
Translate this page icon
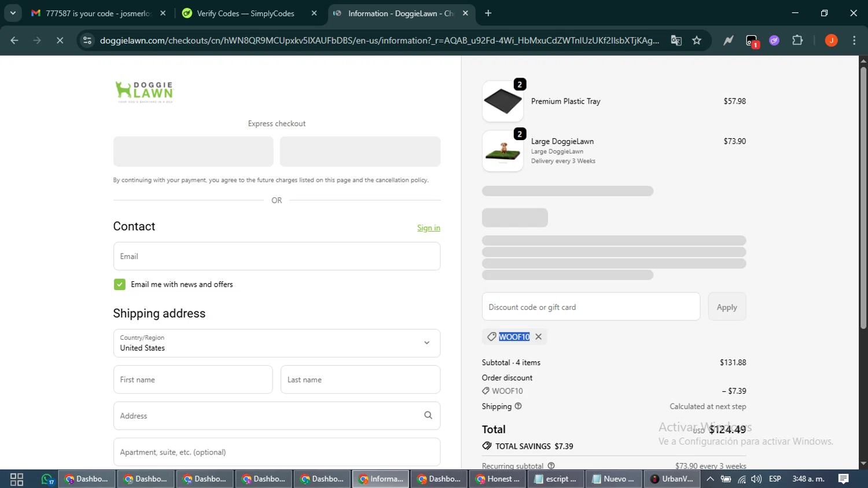click(676, 40)
